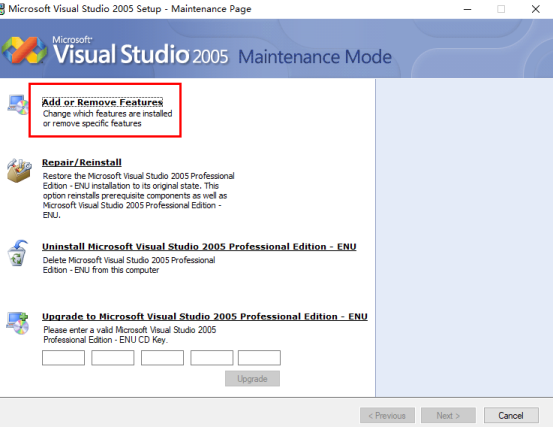
Task: Select Uninstall Microsoft Visual Studio 2005 link
Action: coord(199,247)
